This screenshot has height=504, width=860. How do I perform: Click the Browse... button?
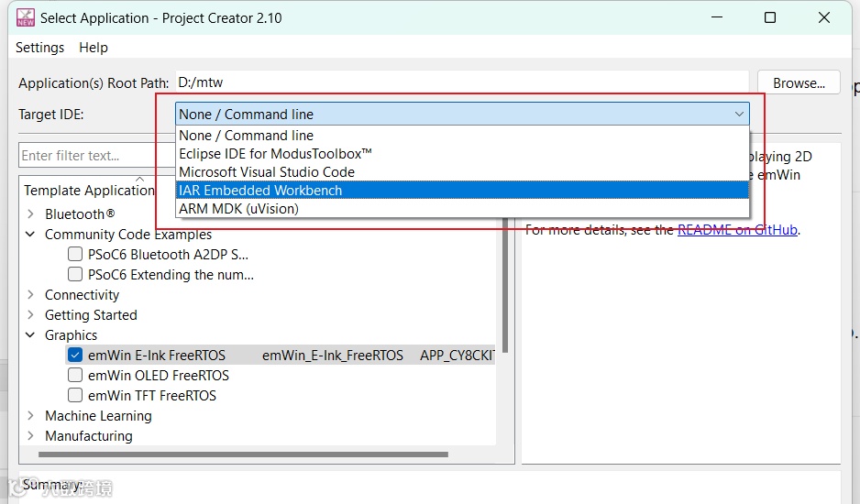(x=799, y=82)
